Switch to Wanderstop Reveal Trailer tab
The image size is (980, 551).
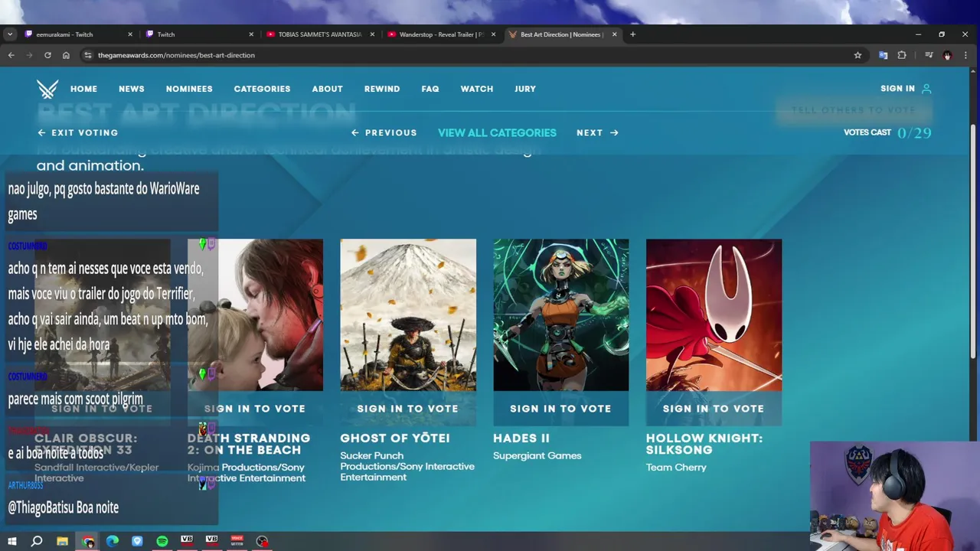[441, 34]
